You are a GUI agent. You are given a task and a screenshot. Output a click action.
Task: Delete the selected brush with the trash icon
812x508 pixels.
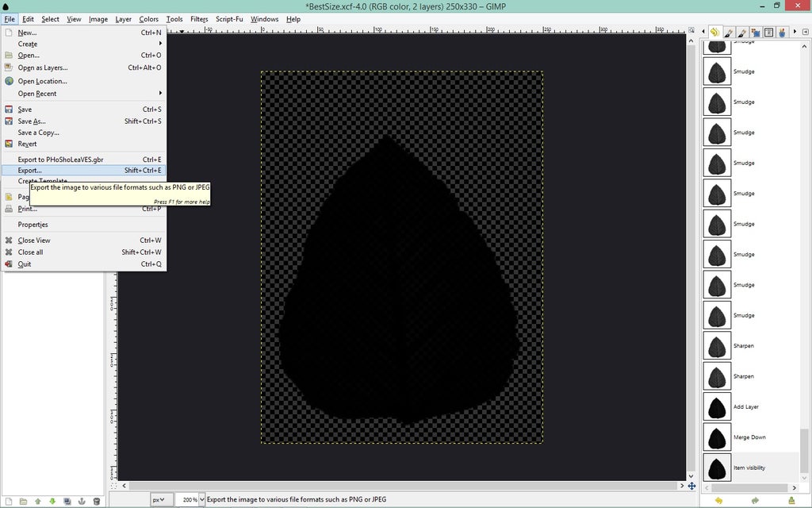pyautogui.click(x=97, y=500)
